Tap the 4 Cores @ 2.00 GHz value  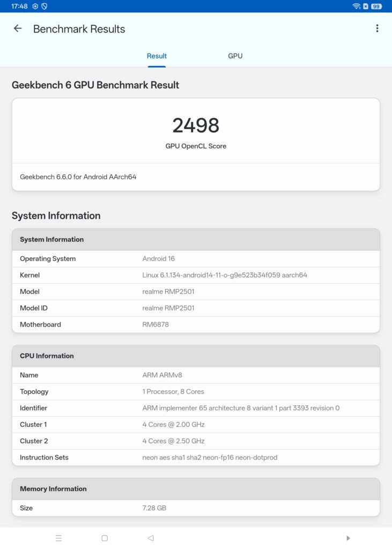coord(173,425)
